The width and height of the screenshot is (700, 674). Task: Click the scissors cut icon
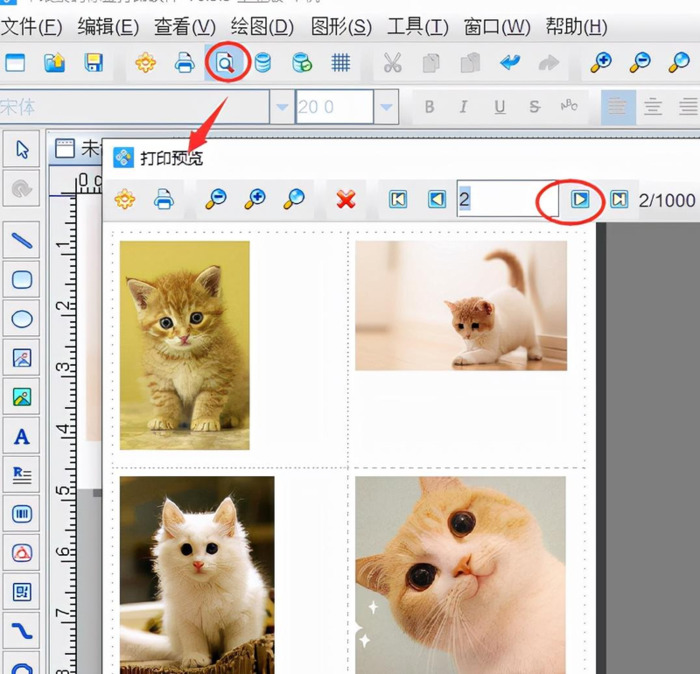[392, 64]
